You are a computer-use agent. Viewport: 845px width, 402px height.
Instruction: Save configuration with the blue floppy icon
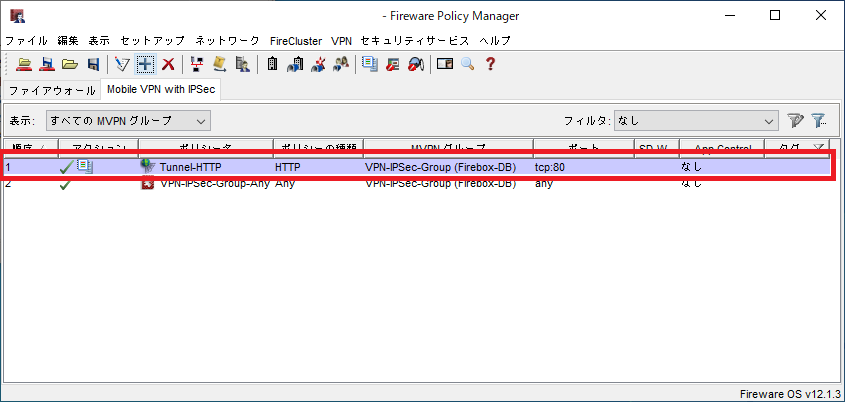click(x=93, y=65)
